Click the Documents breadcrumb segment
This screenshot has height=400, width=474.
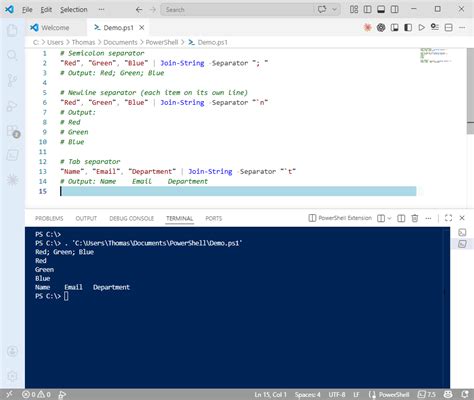(120, 42)
